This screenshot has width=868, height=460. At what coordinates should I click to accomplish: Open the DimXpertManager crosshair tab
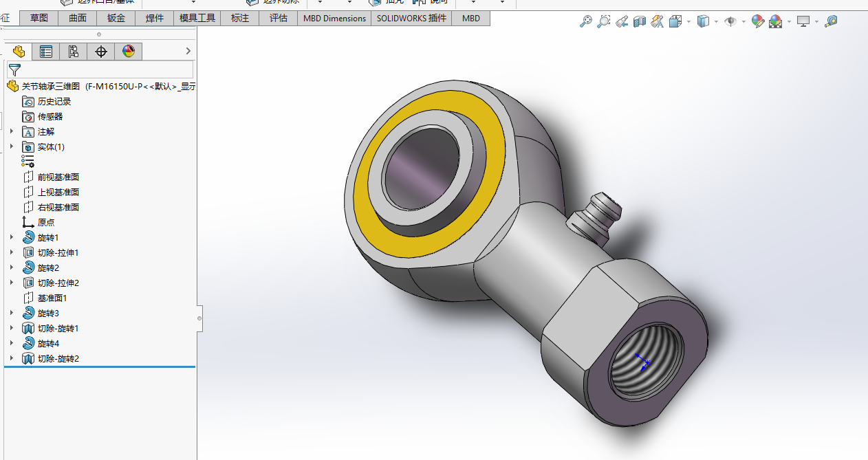pos(101,51)
